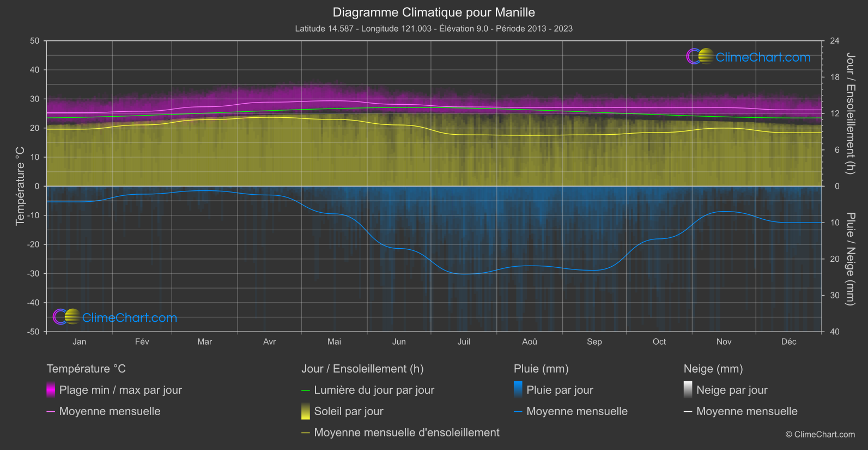Viewport: 868px width, 450px height.
Task: Click the 'Pluie (mm)' legend heading
Action: (x=541, y=369)
